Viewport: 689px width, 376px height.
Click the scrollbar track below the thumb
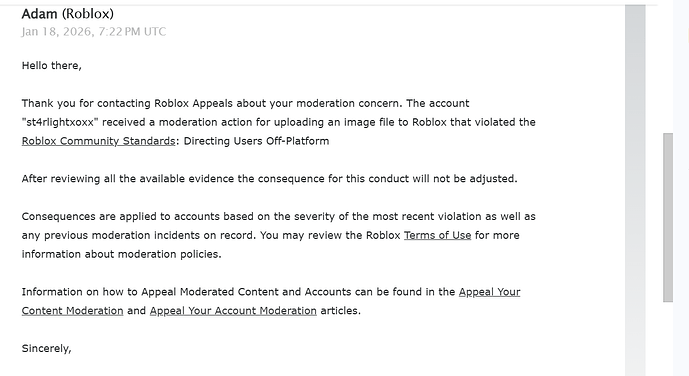click(x=668, y=339)
